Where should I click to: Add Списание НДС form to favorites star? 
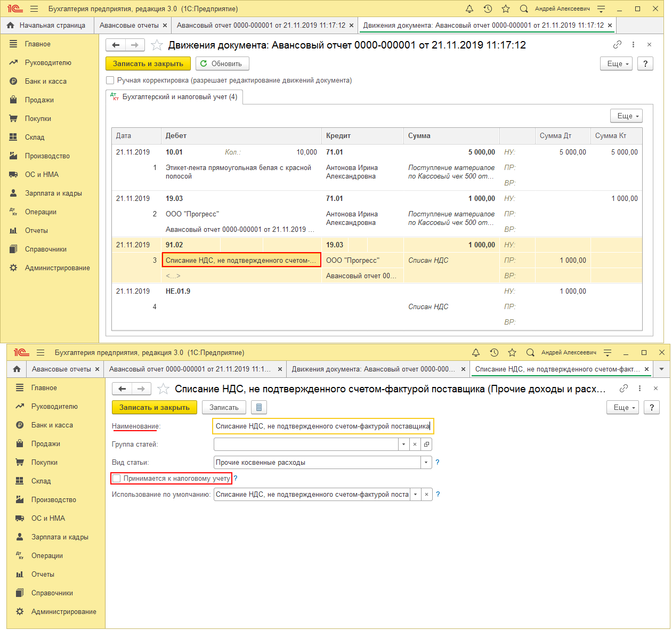[163, 389]
